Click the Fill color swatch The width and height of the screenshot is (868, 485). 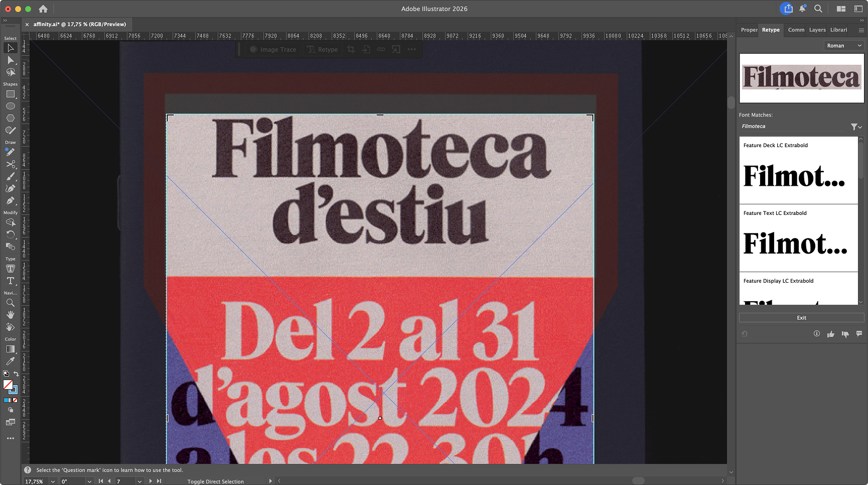pos(8,385)
